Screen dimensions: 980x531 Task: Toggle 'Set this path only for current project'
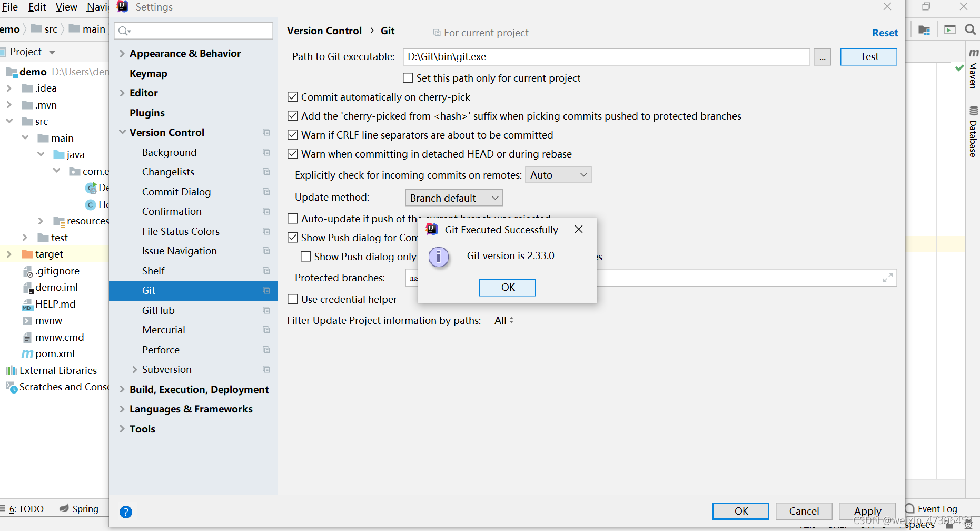(x=408, y=78)
